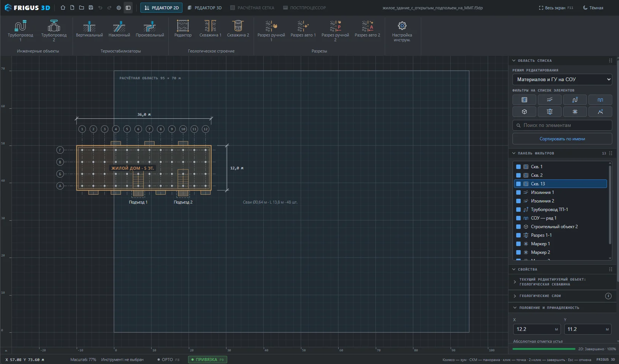Viewport: 619px width, 364px height.
Task: Toggle checkbox for Маркер 1
Action: (518, 244)
